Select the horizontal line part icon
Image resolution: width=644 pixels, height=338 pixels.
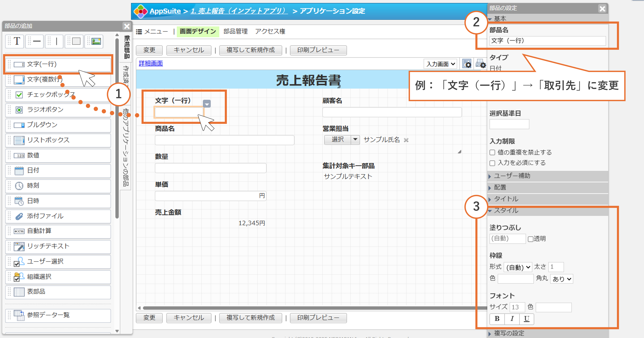tap(37, 41)
